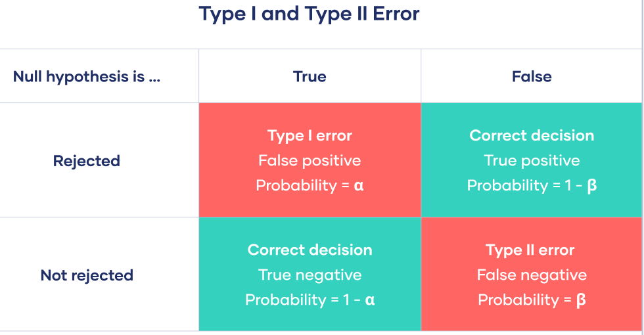Image resolution: width=644 pixels, height=335 pixels.
Task: Click "Correct decision" above "True negative"
Action: 310,250
